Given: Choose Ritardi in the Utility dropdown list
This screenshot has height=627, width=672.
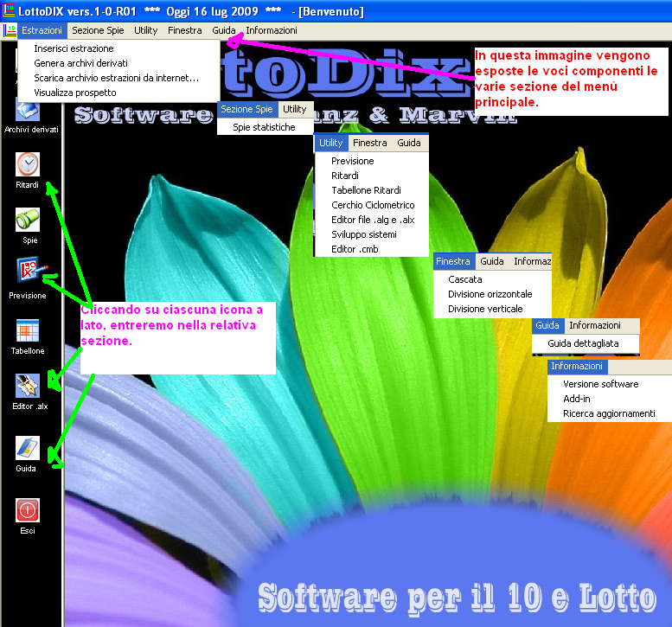Looking at the screenshot, I should (372, 176).
